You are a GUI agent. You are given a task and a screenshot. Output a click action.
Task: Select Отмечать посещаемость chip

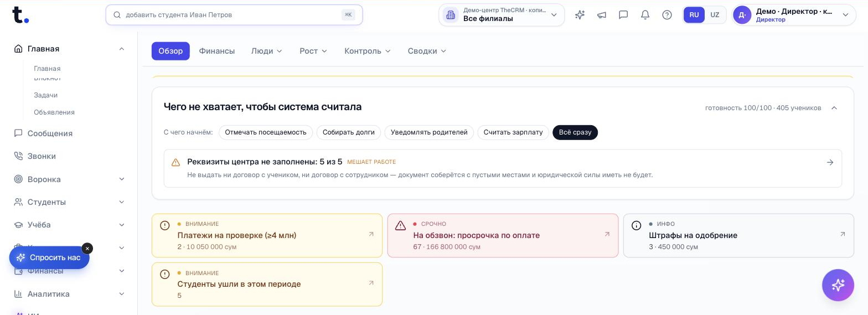(266, 132)
